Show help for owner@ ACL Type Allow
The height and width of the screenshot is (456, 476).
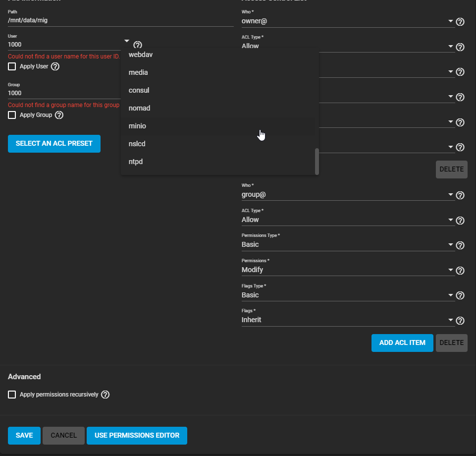point(460,47)
